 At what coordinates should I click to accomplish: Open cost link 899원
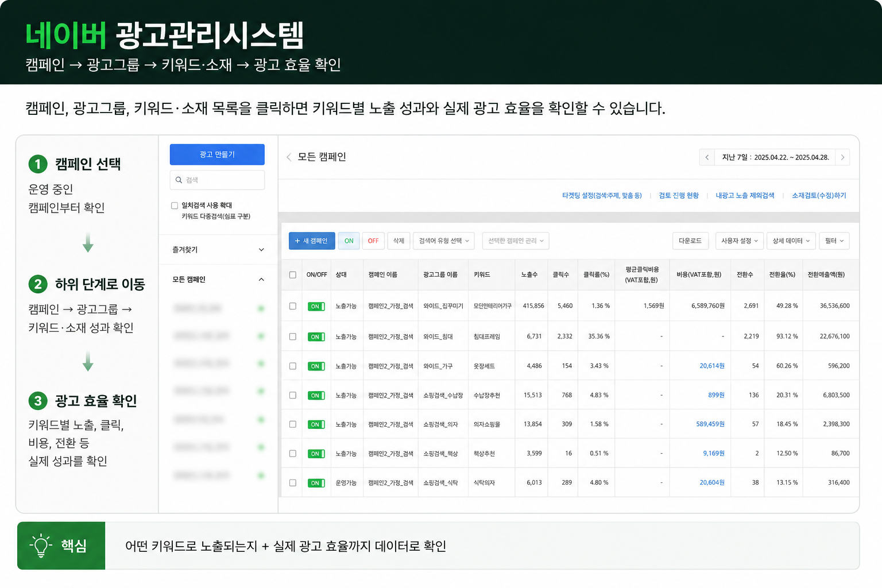click(x=716, y=396)
